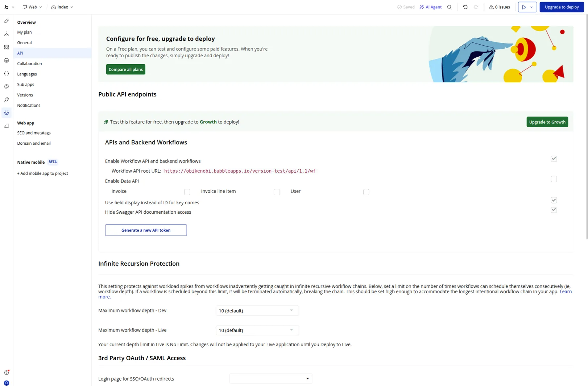Screen dimensions: 588x386
Task: Open the Backend workflows sidebar icon
Action: click(x=7, y=47)
